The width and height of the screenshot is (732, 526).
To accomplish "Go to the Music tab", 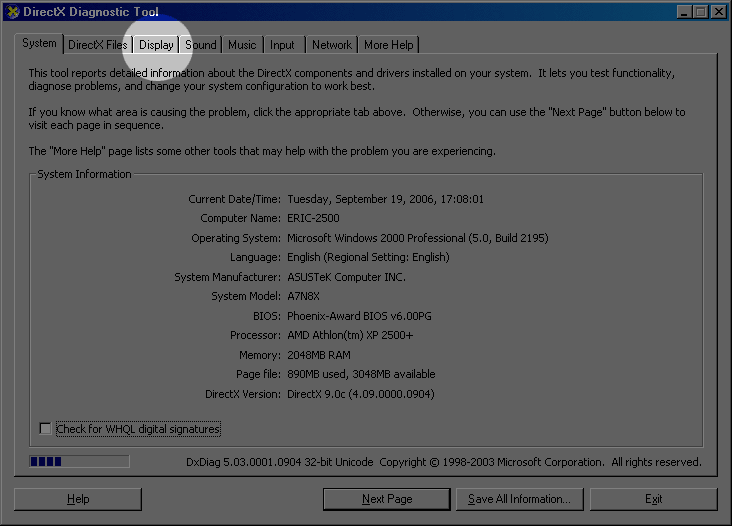I will [x=242, y=45].
